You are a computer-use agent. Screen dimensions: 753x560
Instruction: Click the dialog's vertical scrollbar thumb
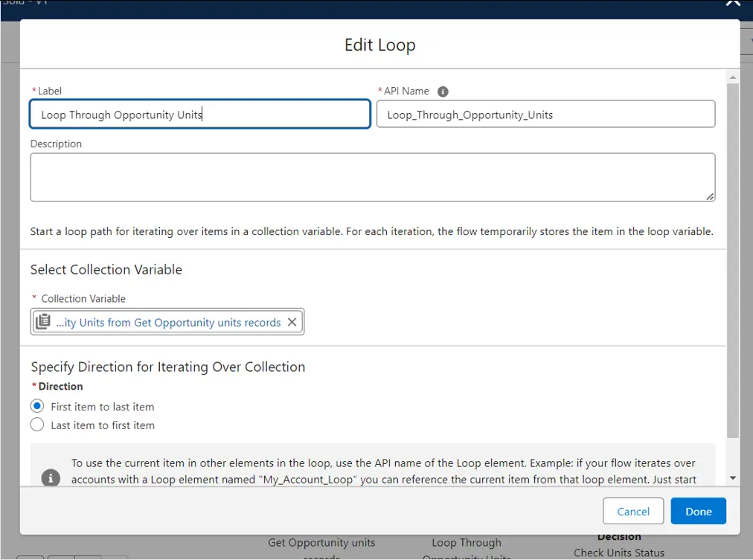tap(733, 260)
